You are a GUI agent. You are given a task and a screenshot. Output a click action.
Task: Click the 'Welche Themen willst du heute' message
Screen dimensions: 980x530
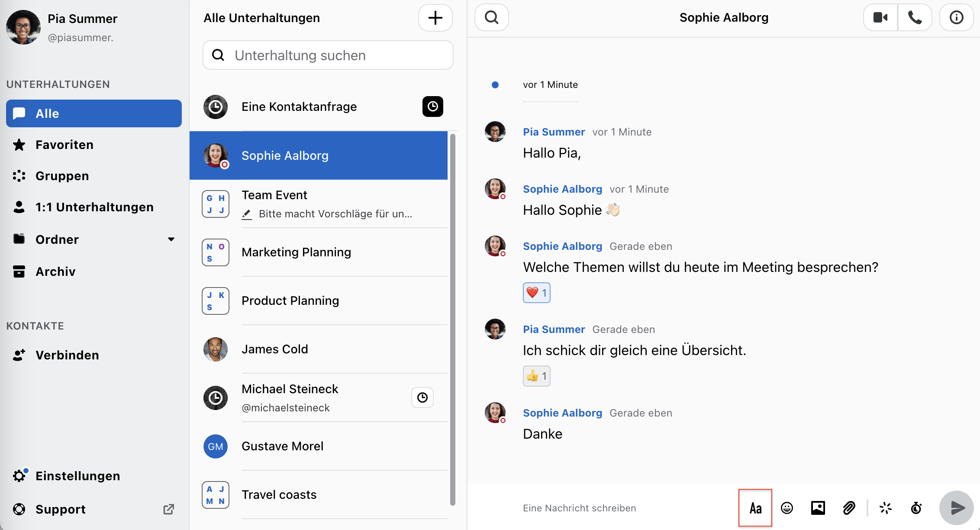pyautogui.click(x=700, y=267)
